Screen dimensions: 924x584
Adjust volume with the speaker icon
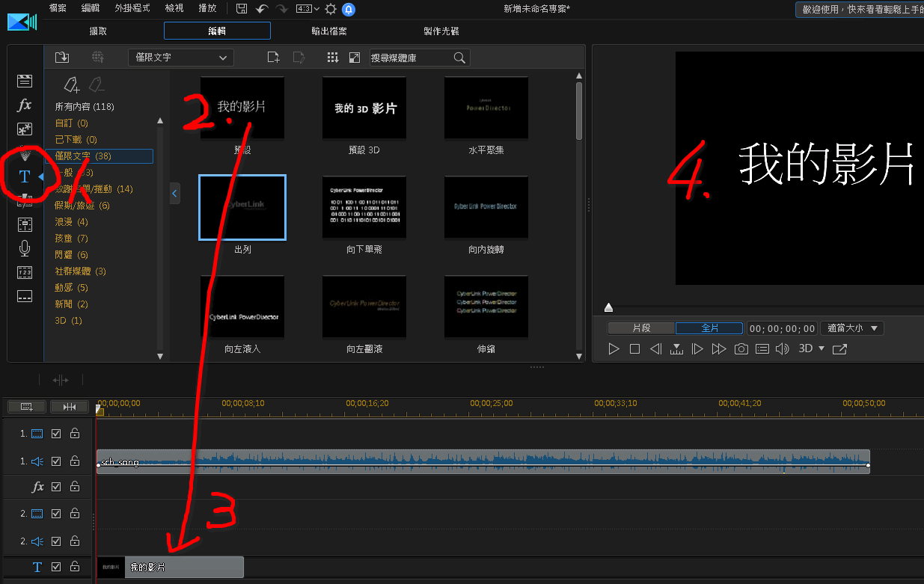(783, 348)
